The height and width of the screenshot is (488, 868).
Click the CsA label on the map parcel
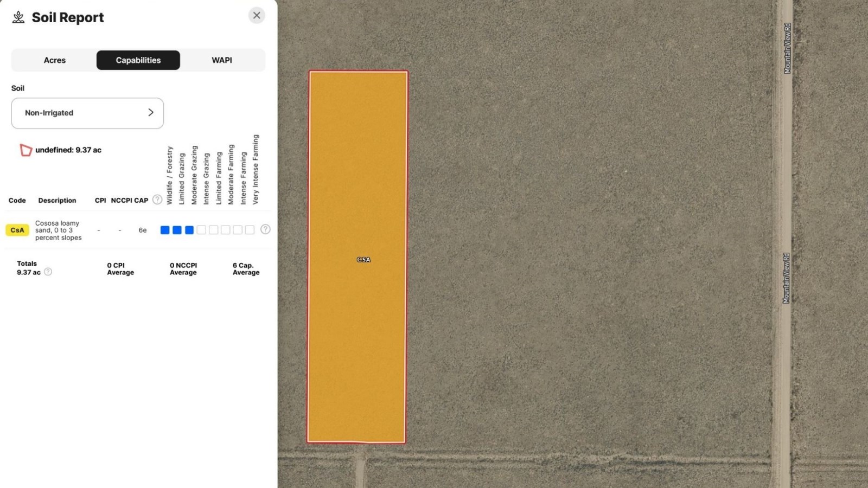pyautogui.click(x=363, y=260)
